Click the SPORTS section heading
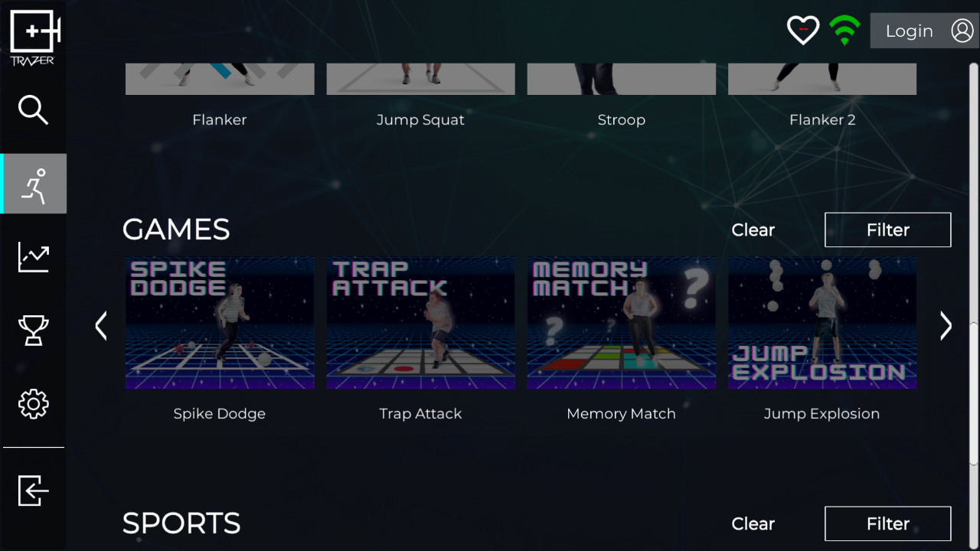The image size is (980, 551). (181, 523)
